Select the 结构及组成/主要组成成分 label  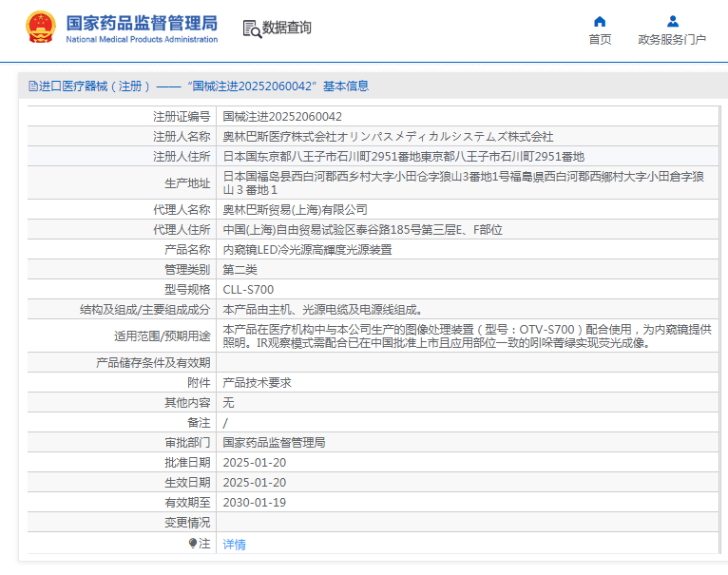pos(144,309)
